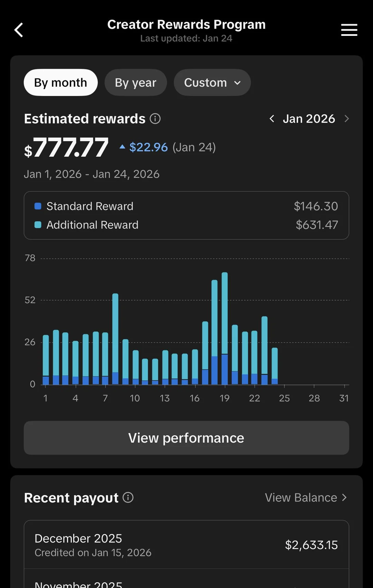Tap the Recent payout info icon
Screen dimensions: 373x588
coord(128,498)
